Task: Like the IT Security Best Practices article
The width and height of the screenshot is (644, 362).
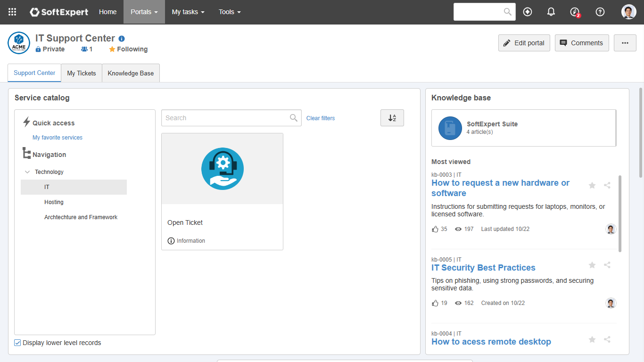Action: (435, 303)
